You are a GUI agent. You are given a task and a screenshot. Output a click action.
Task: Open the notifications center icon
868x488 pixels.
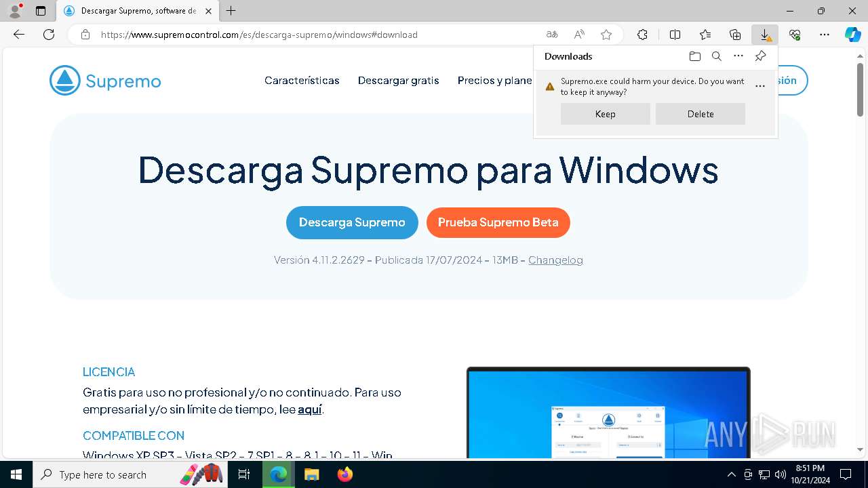click(x=846, y=474)
